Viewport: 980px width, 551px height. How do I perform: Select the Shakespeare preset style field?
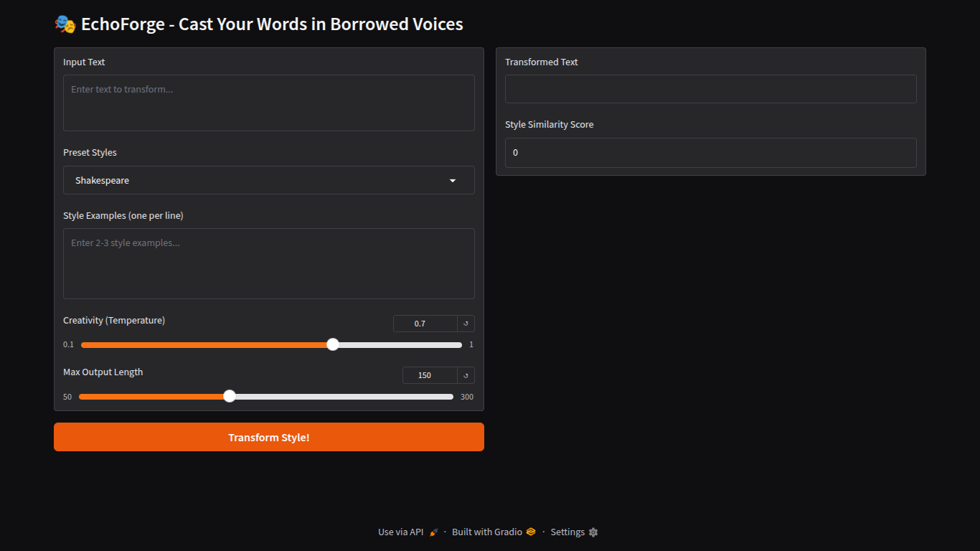(258, 181)
